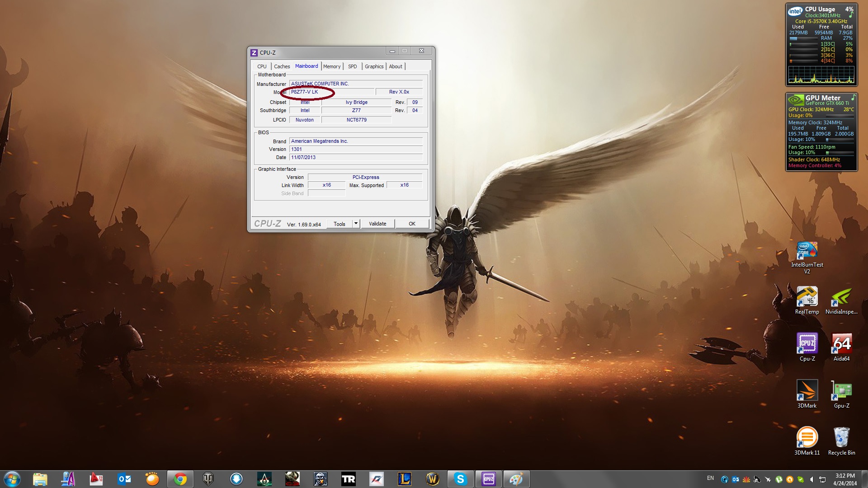Open the Memory tab
Image resolution: width=868 pixels, height=488 pixels.
click(x=332, y=66)
